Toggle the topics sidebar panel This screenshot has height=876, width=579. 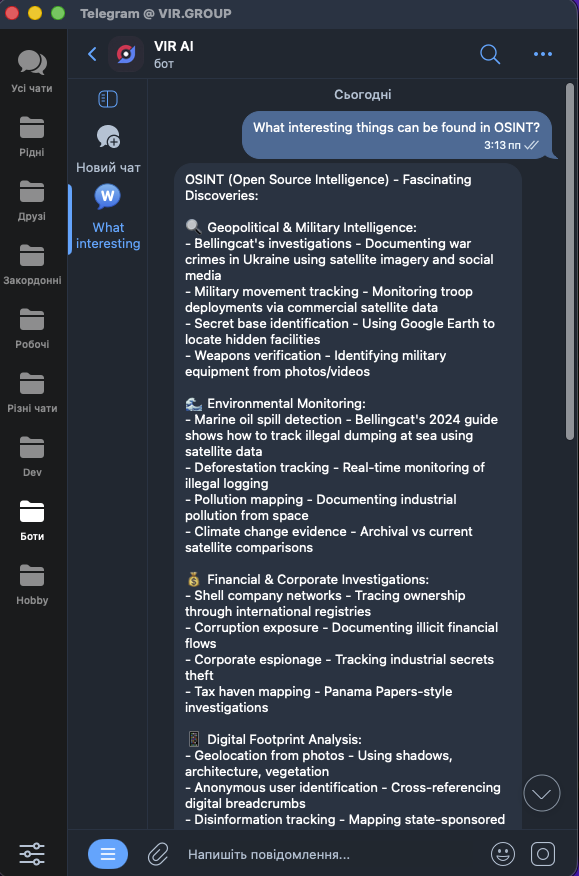pyautogui.click(x=108, y=99)
